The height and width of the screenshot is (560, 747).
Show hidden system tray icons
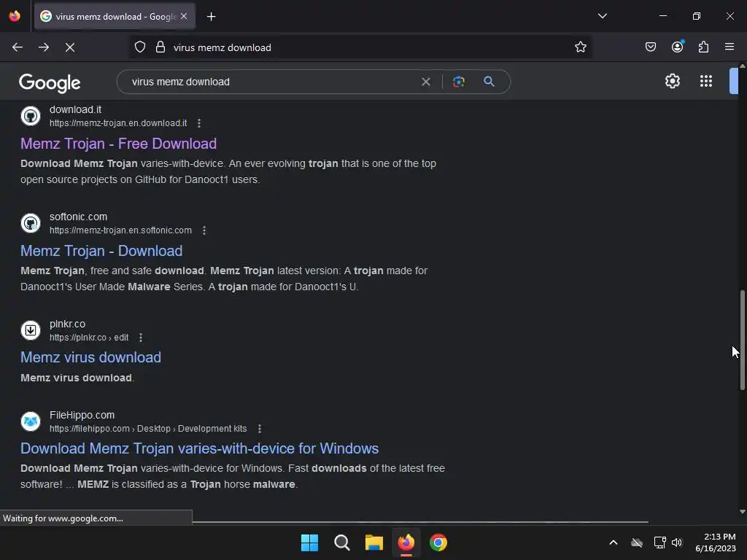pyautogui.click(x=613, y=542)
